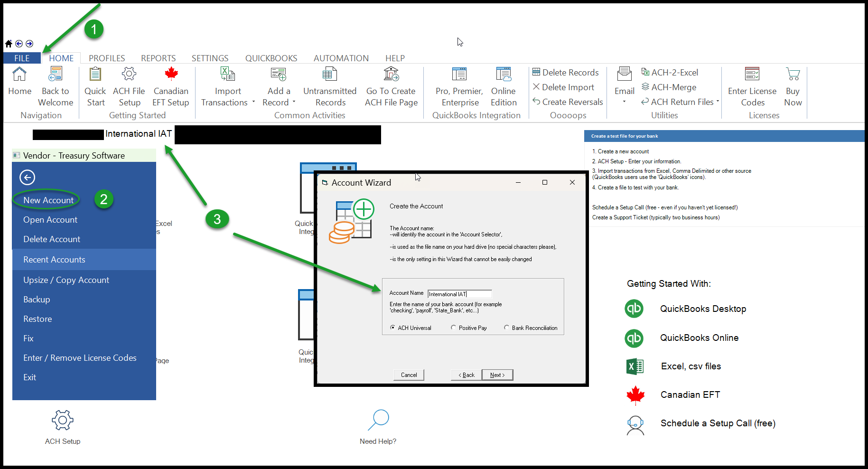Open the Create a Support Ticket link
Image resolution: width=868 pixels, height=469 pixels.
click(655, 217)
